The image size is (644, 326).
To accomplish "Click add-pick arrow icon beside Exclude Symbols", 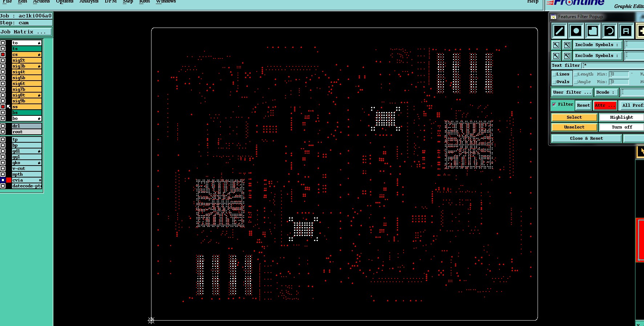I will coord(567,56).
